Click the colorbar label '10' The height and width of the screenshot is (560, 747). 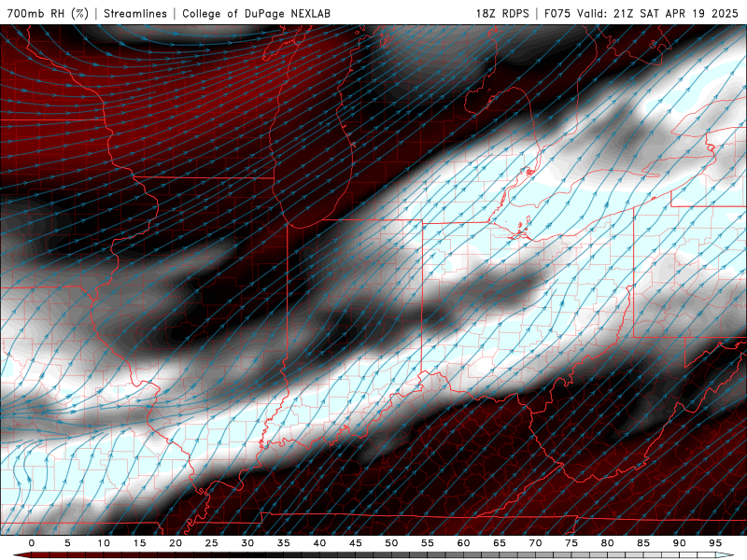[104, 543]
